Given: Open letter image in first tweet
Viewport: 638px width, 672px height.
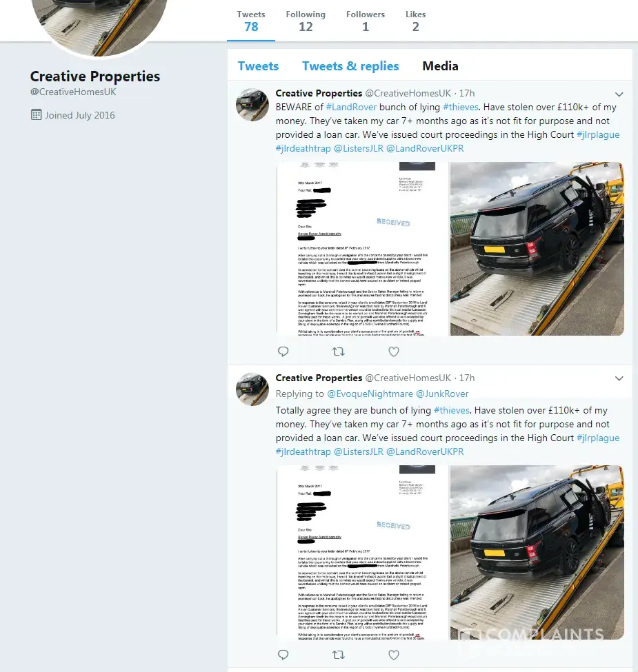Looking at the screenshot, I should 362,249.
